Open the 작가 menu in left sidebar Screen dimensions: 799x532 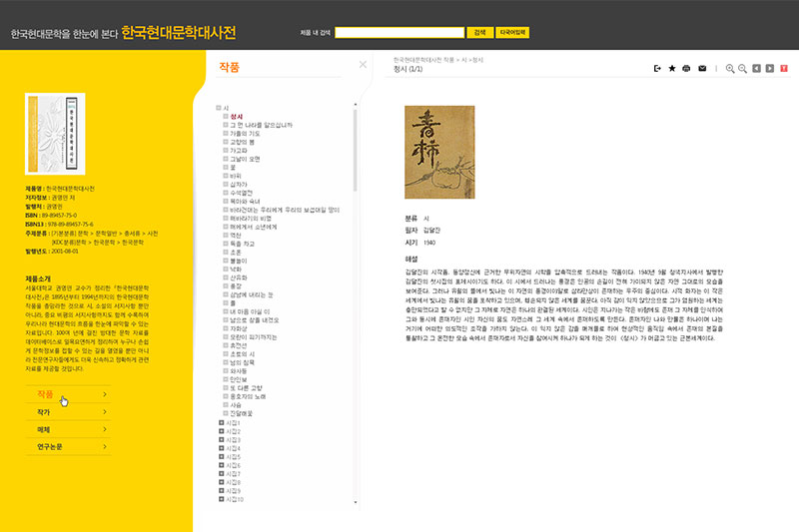click(x=68, y=412)
